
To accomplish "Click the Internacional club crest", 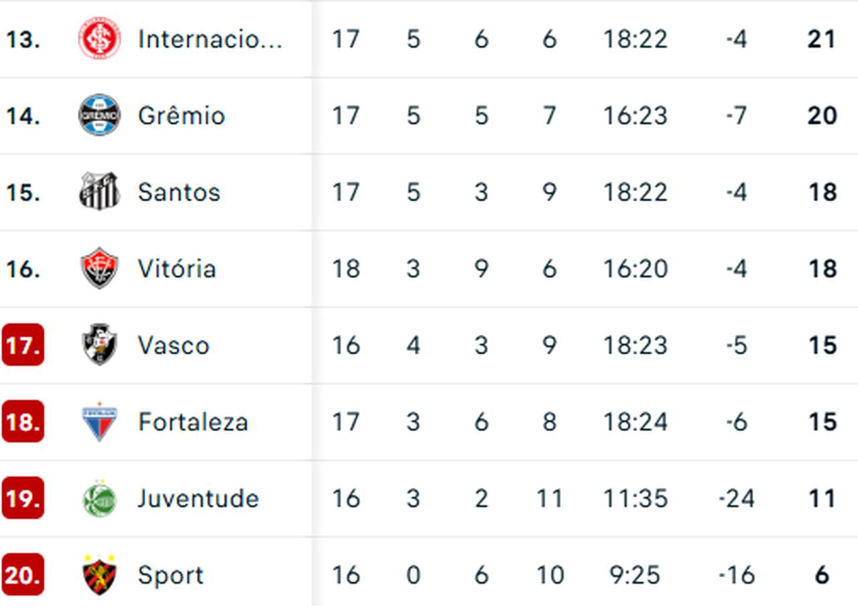I will [99, 39].
